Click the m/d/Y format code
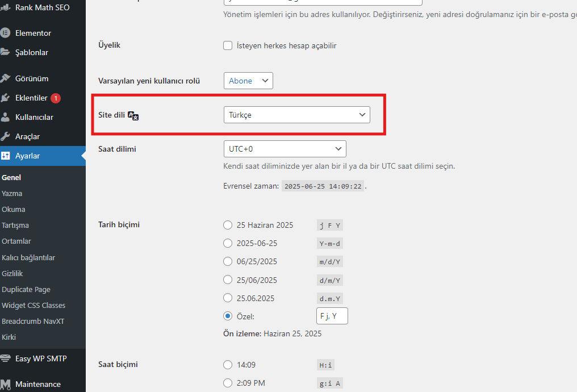This screenshot has height=392, width=577. coord(330,262)
